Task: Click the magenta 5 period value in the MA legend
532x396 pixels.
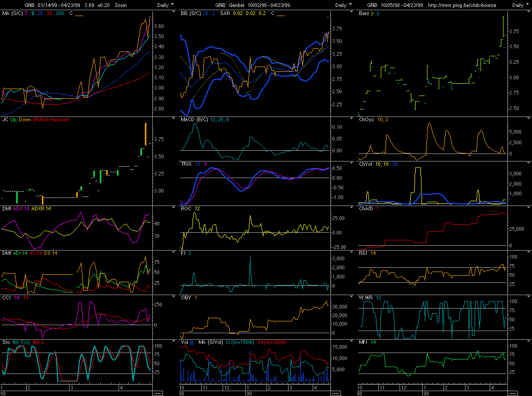Action: coord(26,13)
